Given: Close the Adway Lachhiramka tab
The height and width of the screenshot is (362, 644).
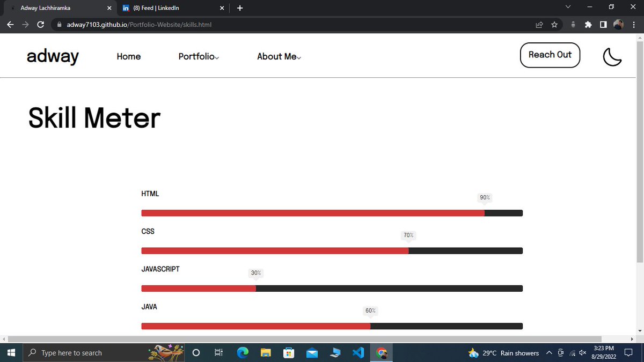Looking at the screenshot, I should point(109,8).
